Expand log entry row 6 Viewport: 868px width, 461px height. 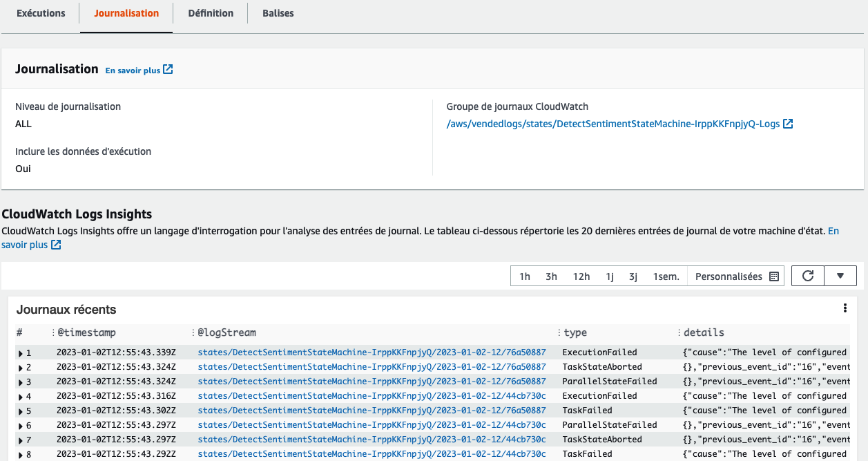pos(21,426)
